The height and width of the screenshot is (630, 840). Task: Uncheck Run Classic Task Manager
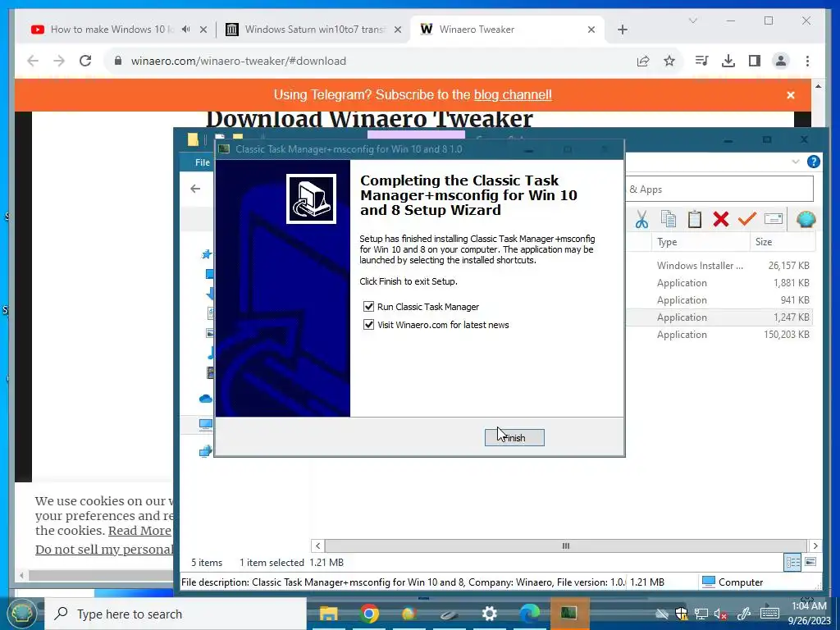click(x=368, y=307)
